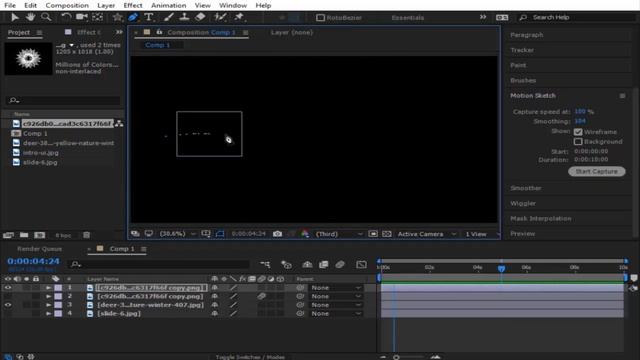This screenshot has height=360, width=640.
Task: Open the Animation menu
Action: coord(169,5)
